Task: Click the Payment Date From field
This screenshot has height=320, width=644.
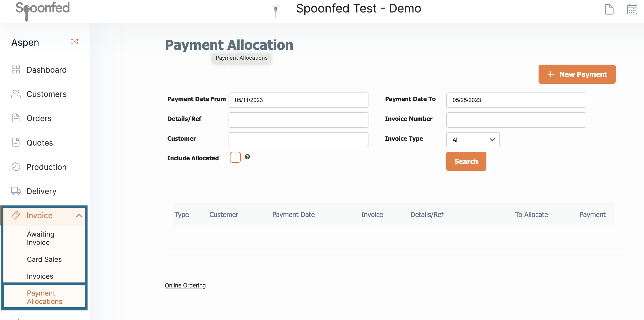Action: [x=298, y=100]
